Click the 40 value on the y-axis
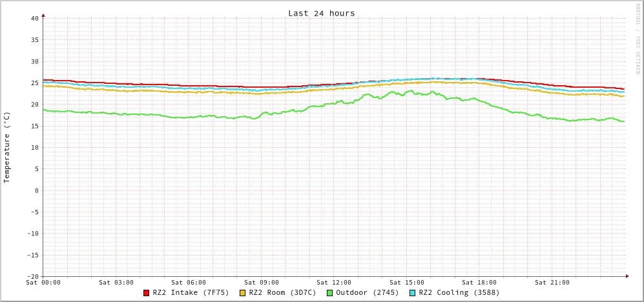Screen dimensions: 644x302 [x=34, y=18]
